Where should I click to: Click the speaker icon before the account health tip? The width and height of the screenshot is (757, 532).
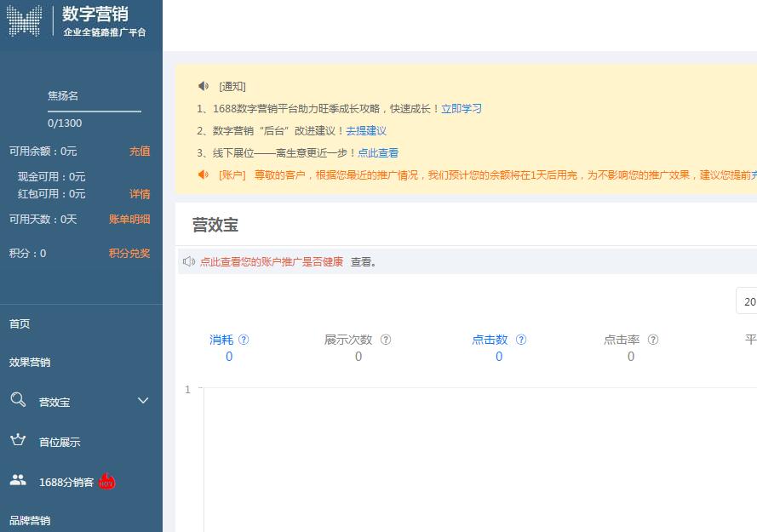pos(188,260)
